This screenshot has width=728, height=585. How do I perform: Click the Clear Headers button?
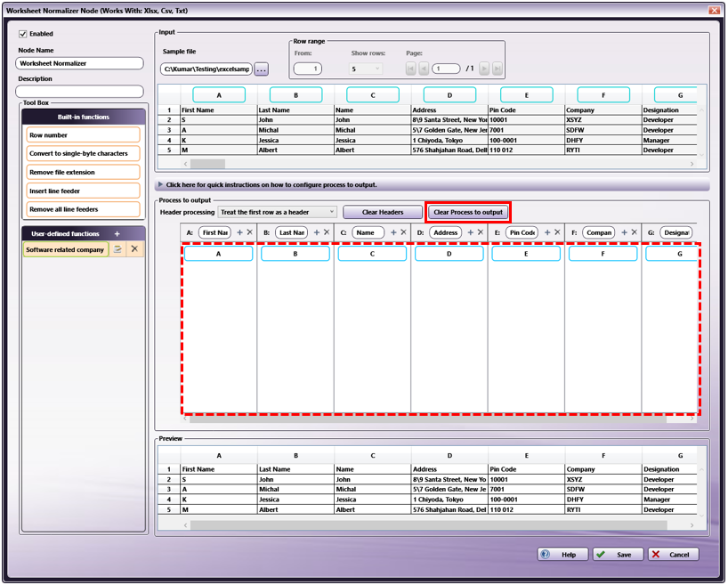[x=383, y=212]
